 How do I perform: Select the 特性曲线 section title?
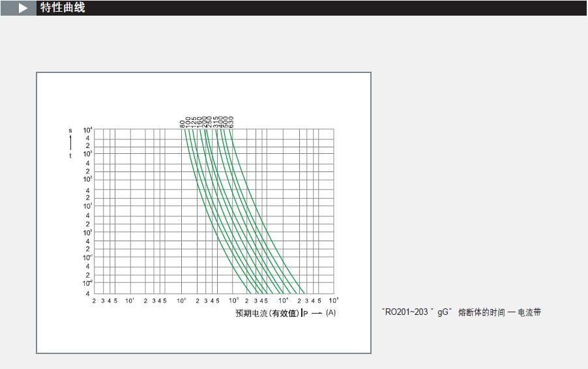[x=63, y=8]
